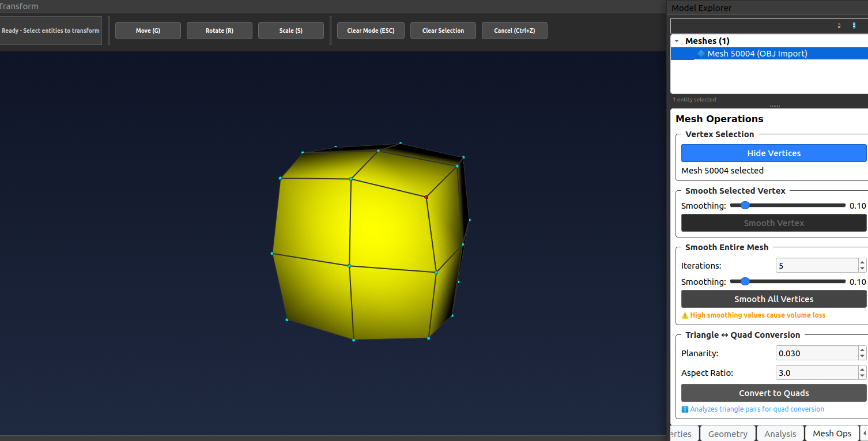This screenshot has width=868, height=441.
Task: Select the red highlighted vertex on the cube
Action: click(426, 197)
